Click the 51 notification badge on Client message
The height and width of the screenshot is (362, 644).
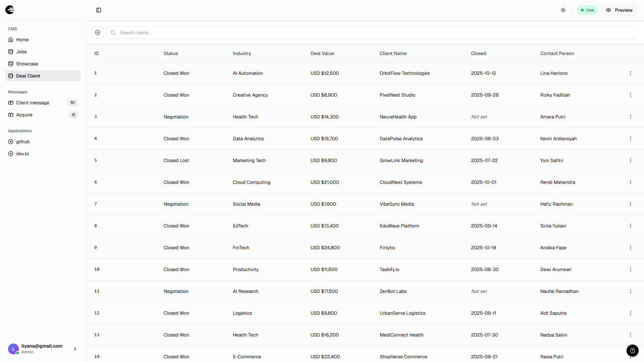click(72, 103)
